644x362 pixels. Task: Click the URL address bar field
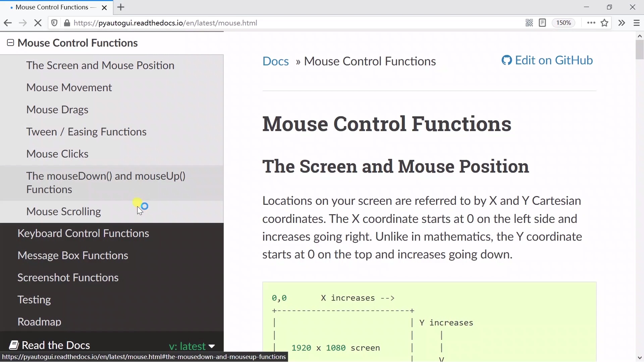[x=295, y=23]
